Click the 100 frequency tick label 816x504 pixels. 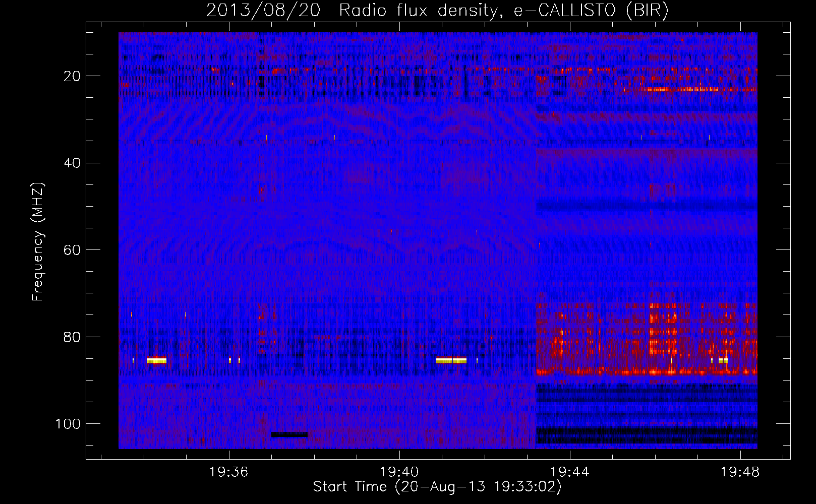[68, 424]
